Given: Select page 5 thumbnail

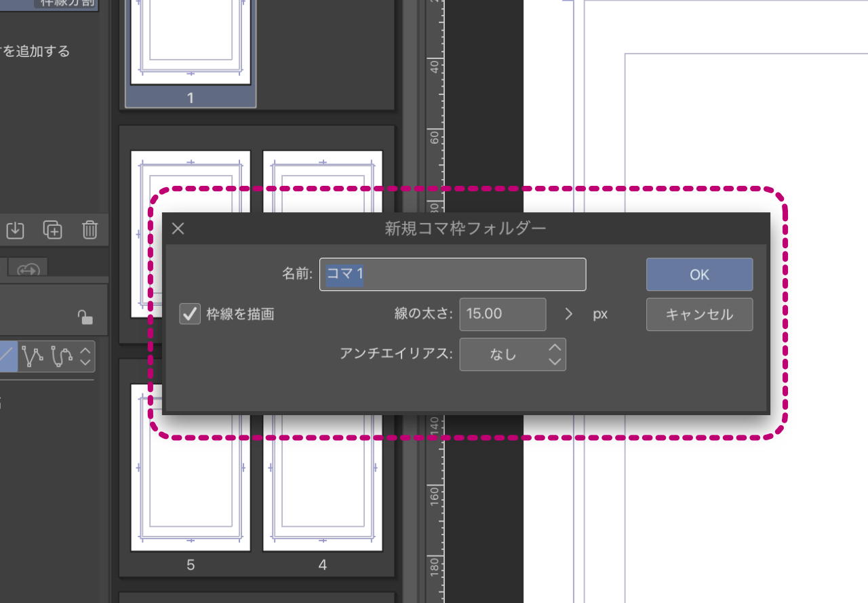Looking at the screenshot, I should [191, 475].
